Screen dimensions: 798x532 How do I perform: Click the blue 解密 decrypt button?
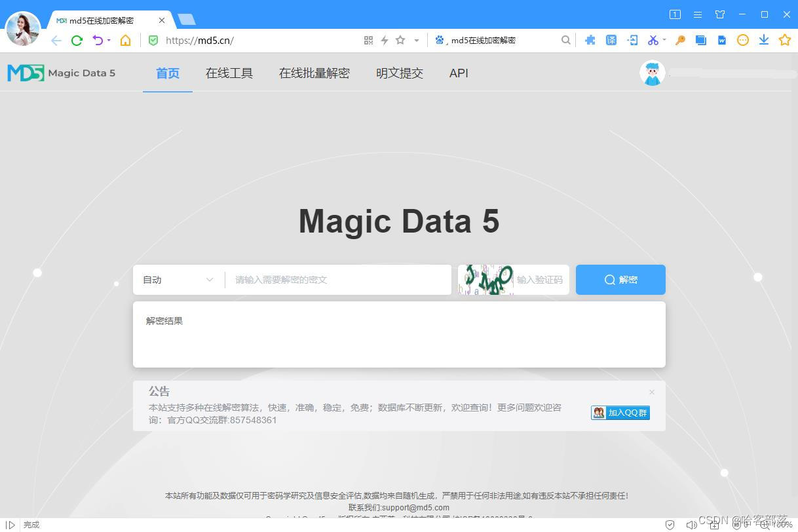click(620, 280)
